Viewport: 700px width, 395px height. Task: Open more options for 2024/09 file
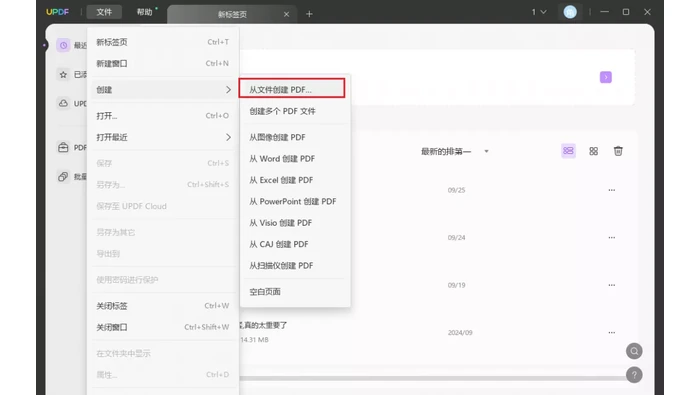click(612, 333)
